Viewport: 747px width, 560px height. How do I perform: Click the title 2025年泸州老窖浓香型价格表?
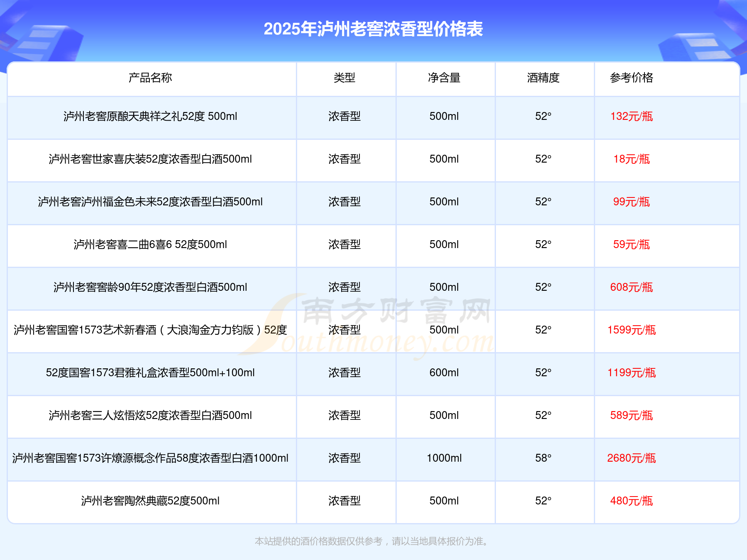point(373,29)
